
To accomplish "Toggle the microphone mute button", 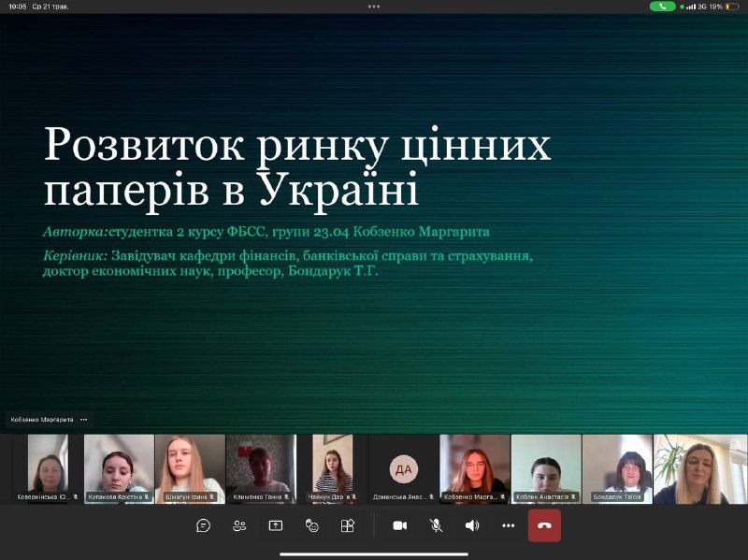I will [436, 525].
